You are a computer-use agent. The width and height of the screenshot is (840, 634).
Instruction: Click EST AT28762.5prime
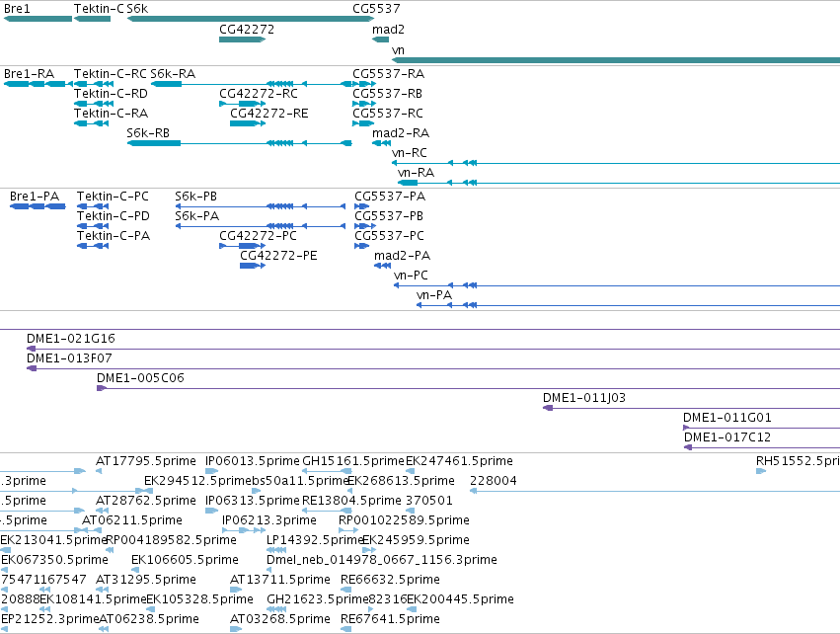[146, 501]
